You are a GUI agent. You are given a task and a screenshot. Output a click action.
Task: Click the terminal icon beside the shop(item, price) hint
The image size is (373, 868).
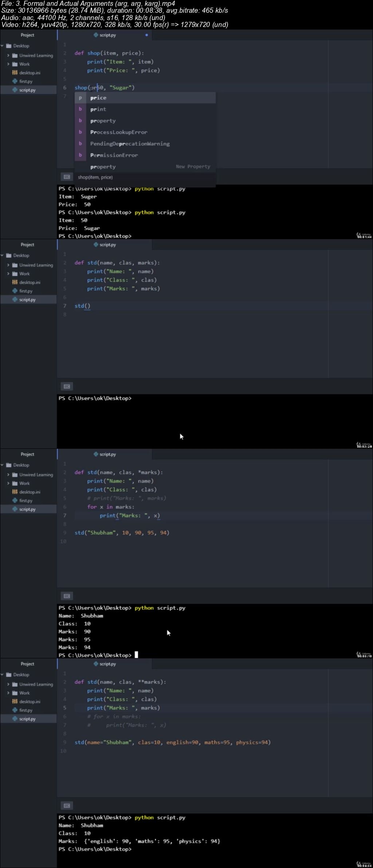coord(67,177)
